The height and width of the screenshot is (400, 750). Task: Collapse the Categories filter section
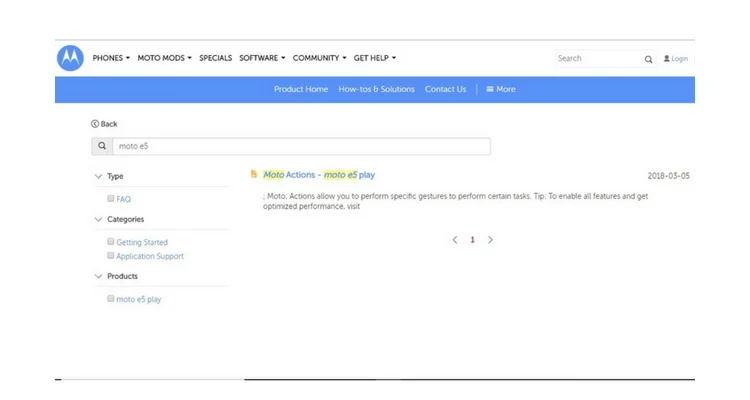click(x=99, y=219)
